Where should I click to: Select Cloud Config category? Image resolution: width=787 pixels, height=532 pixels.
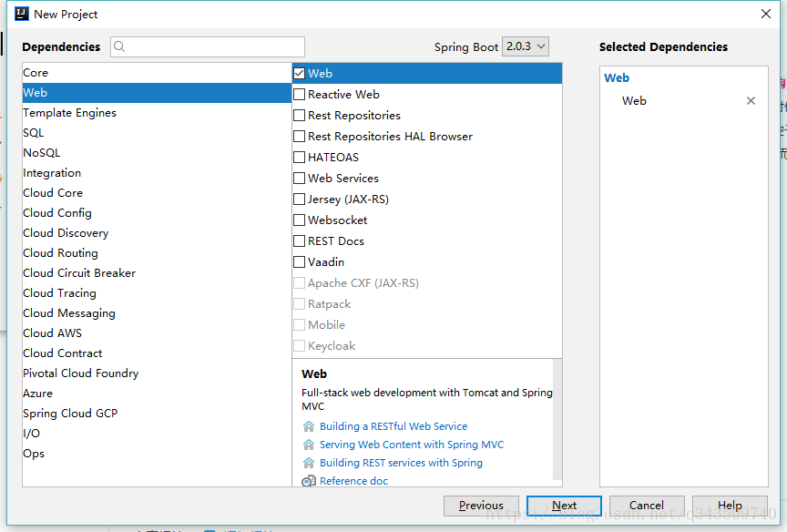(157, 213)
